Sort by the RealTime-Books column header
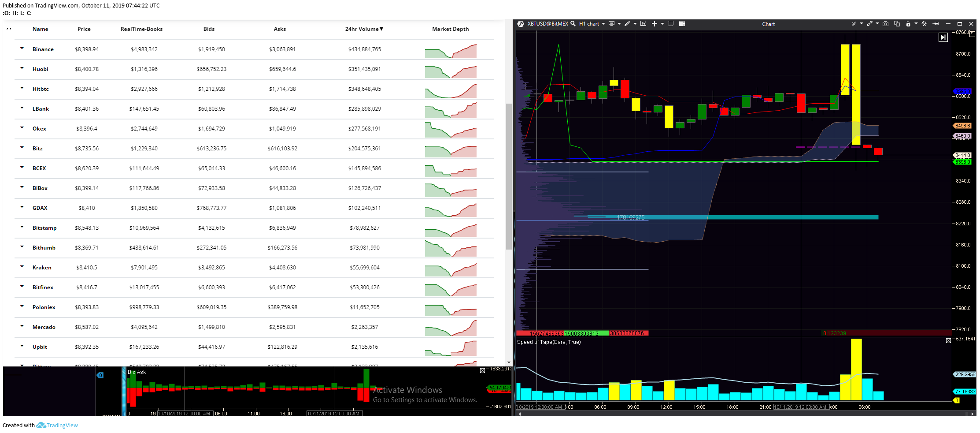Screen dimensions: 980x433 (141, 29)
